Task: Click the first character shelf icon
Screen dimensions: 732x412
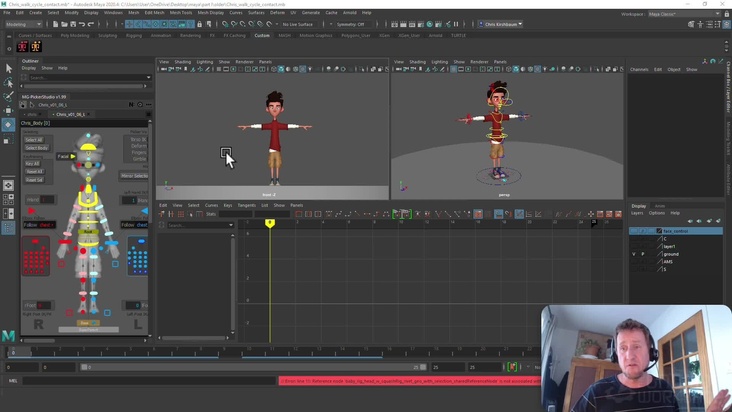Action: point(22,47)
